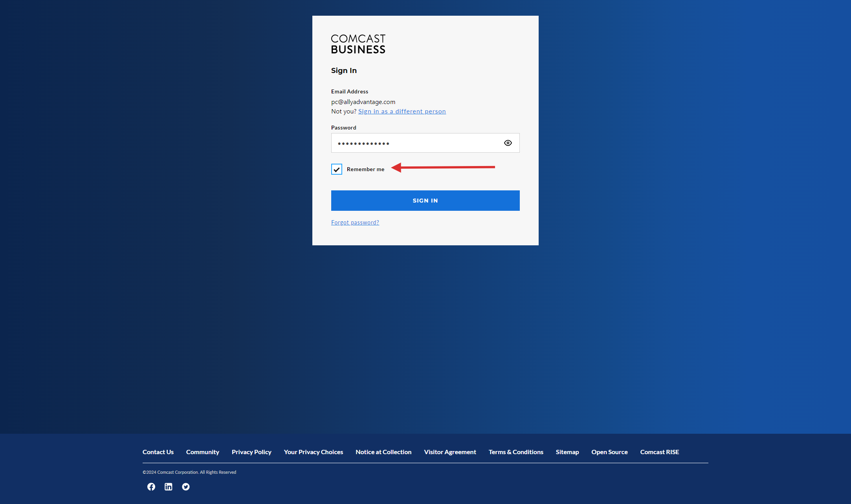
Task: Open the LinkedIn icon in footer
Action: click(169, 487)
